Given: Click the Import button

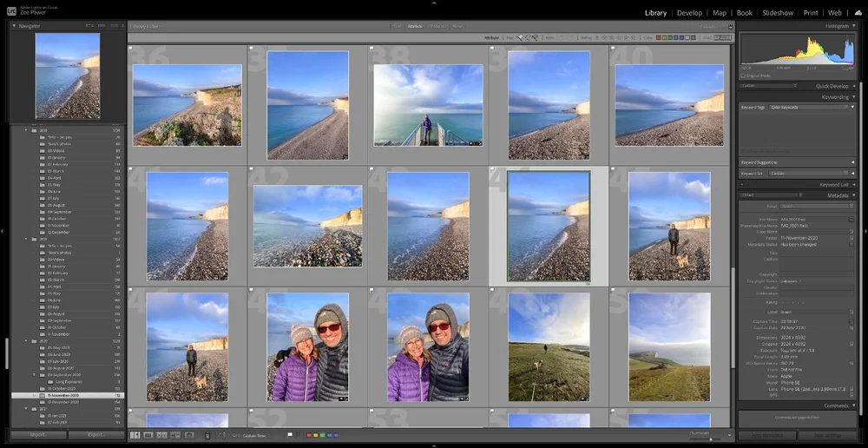Looking at the screenshot, I should coord(38,435).
